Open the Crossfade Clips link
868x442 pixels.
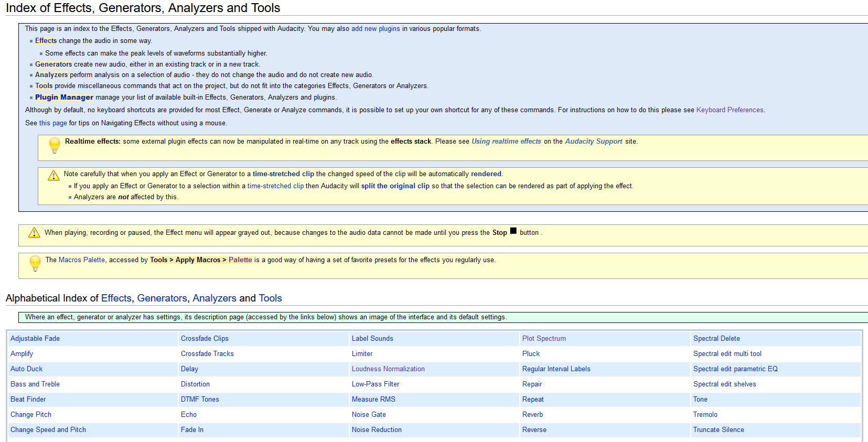(x=205, y=339)
